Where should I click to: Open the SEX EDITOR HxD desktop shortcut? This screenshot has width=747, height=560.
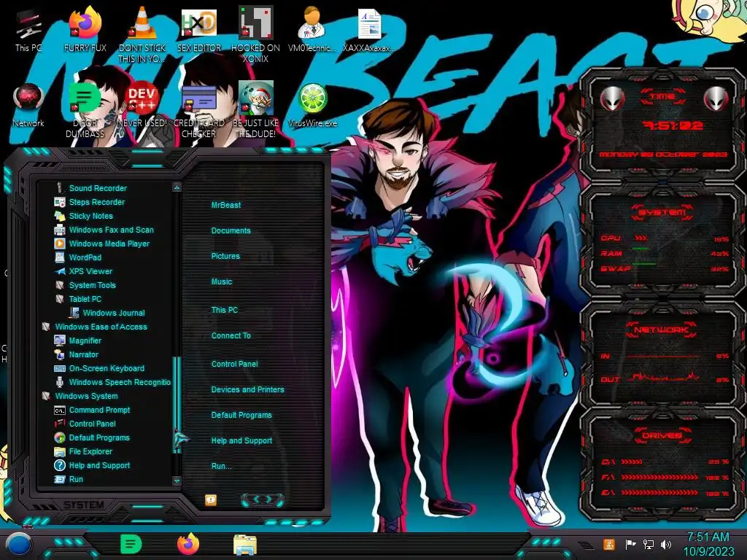coord(198,31)
